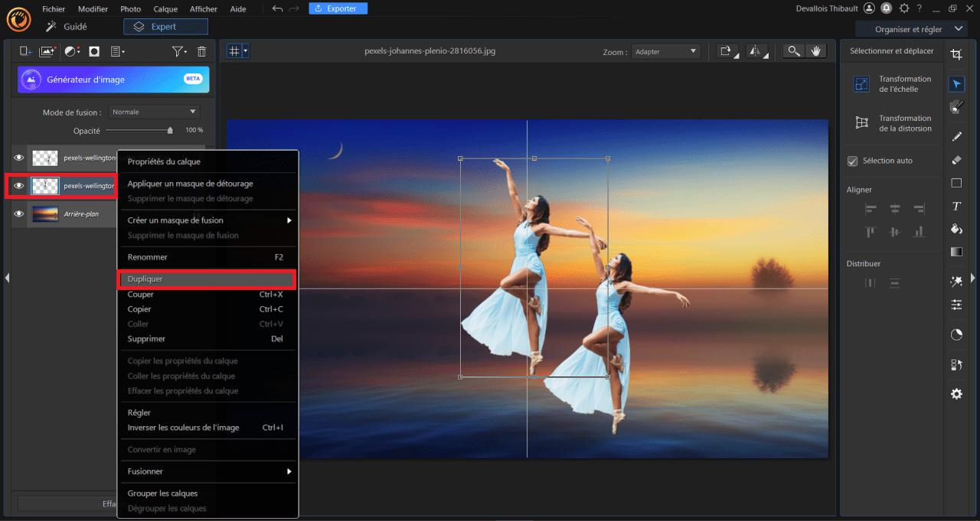Hide the Arrière-plan layer

(19, 214)
